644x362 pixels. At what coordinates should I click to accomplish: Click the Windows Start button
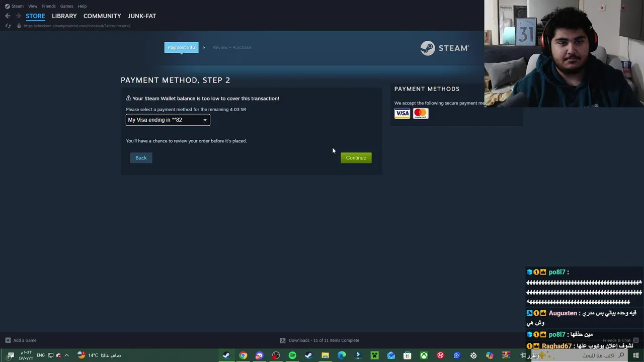click(x=636, y=355)
